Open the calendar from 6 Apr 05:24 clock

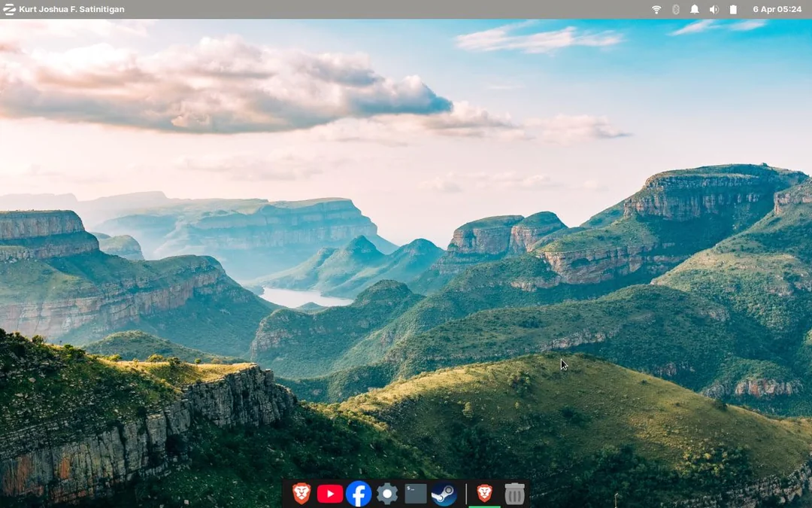777,9
